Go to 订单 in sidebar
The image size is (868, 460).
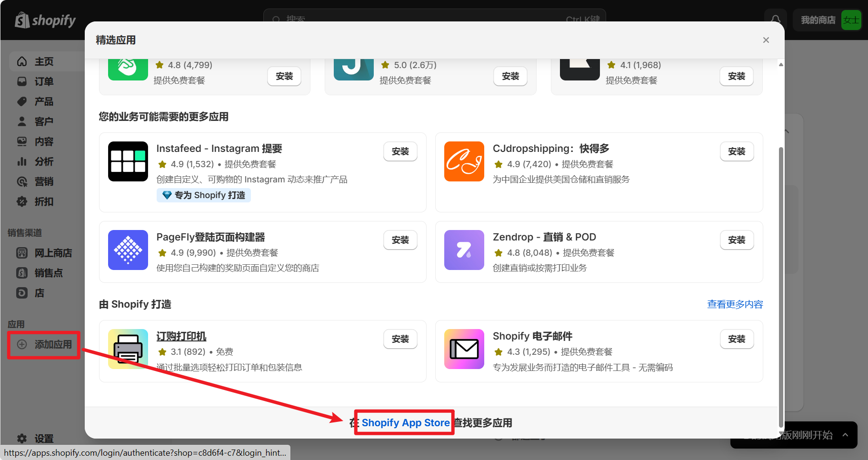(x=44, y=81)
